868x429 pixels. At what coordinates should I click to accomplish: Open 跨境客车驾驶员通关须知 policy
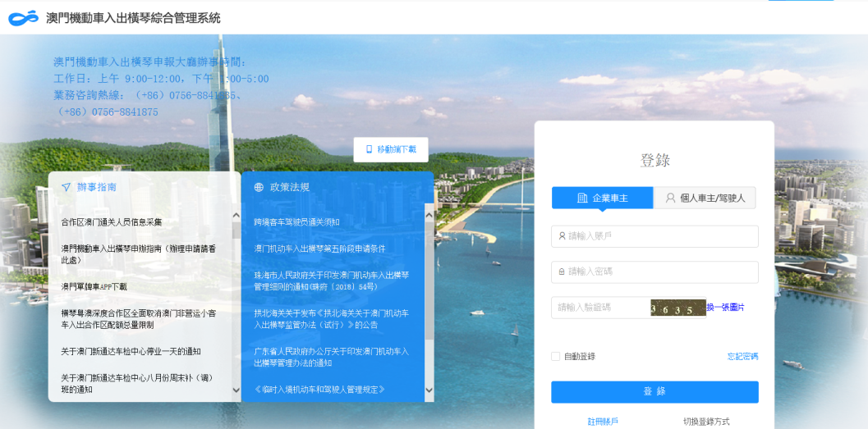click(x=296, y=222)
